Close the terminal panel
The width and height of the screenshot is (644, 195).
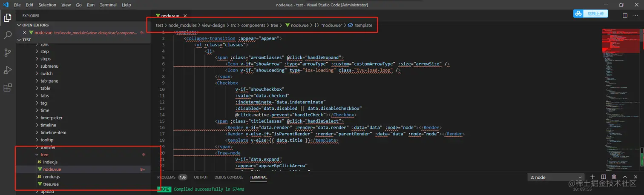point(635,177)
